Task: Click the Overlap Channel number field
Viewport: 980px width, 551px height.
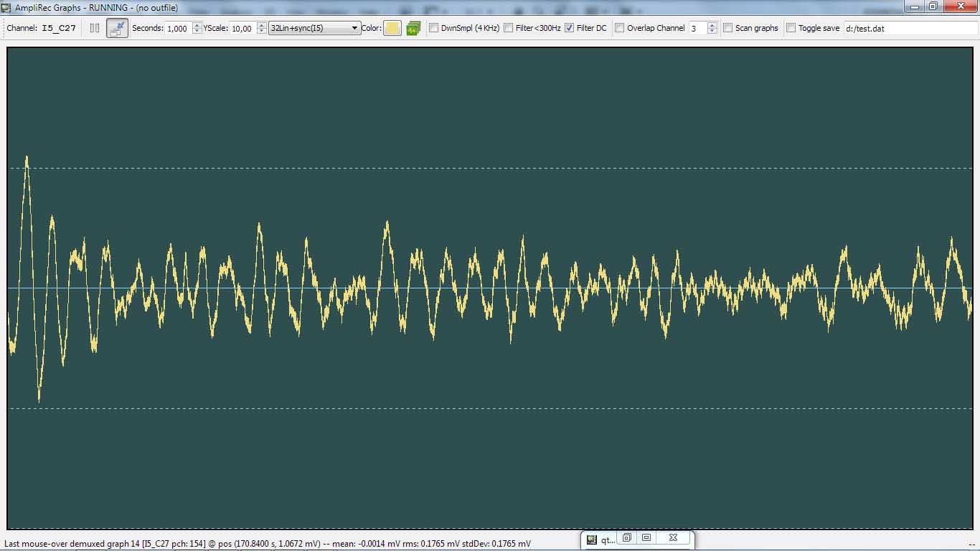Action: click(697, 28)
